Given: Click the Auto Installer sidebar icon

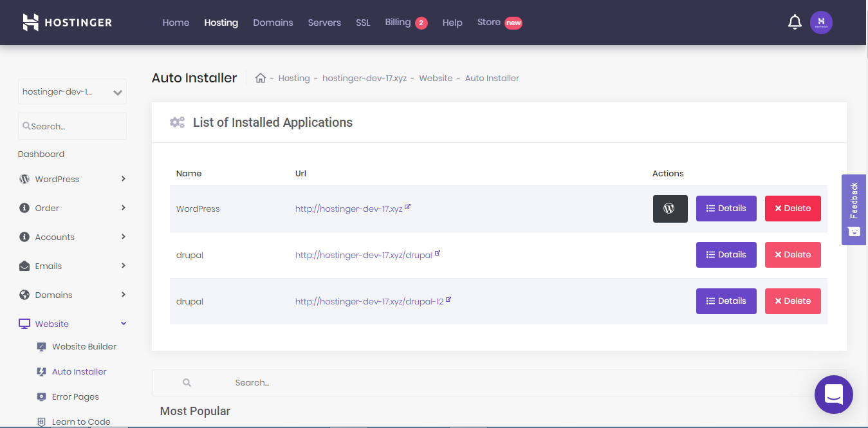Looking at the screenshot, I should pos(42,371).
